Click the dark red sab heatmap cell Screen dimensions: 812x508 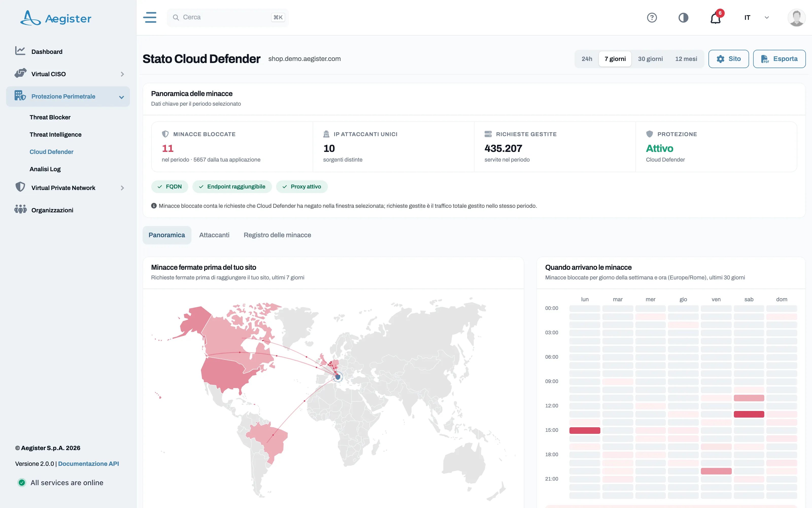749,414
